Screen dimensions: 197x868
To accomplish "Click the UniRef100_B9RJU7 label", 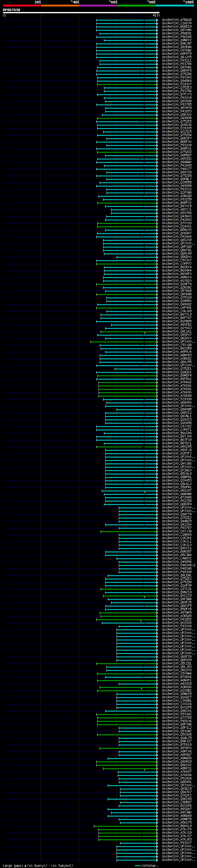I will click(x=177, y=741).
